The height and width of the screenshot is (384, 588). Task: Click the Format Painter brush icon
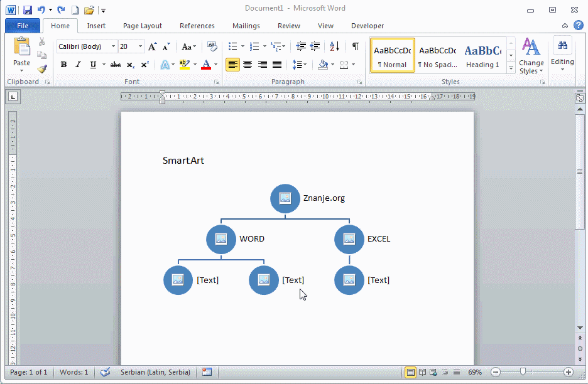pos(42,69)
